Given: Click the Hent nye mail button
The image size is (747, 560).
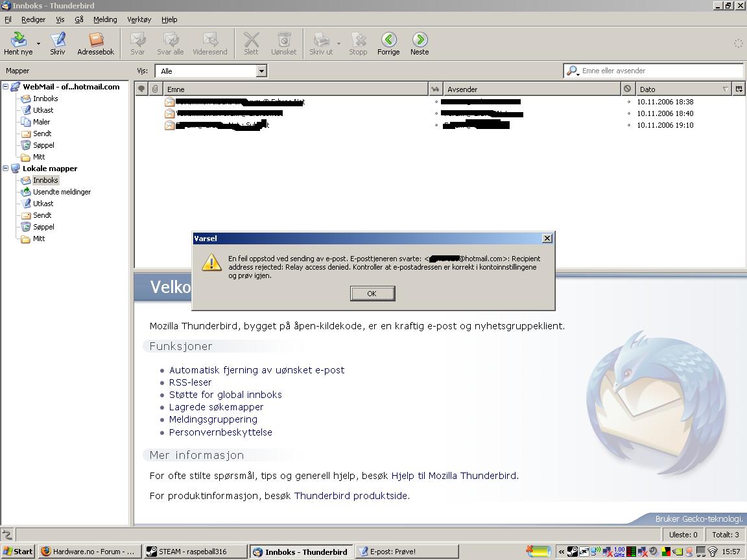Looking at the screenshot, I should 19,43.
